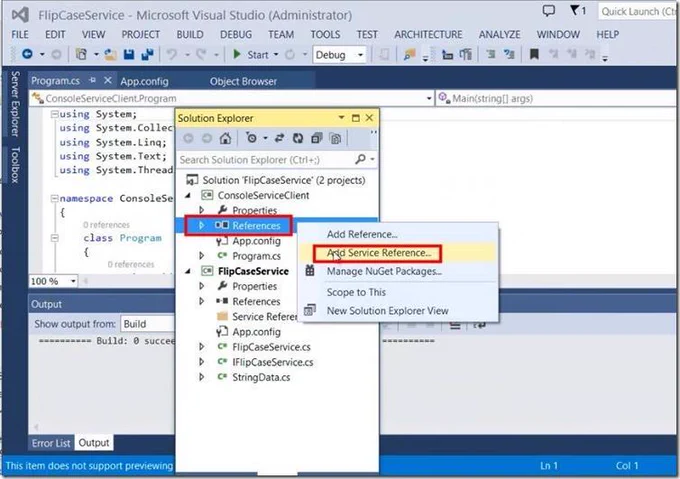Collapse the FlipCaseService project node
The width and height of the screenshot is (680, 479).
(188, 271)
